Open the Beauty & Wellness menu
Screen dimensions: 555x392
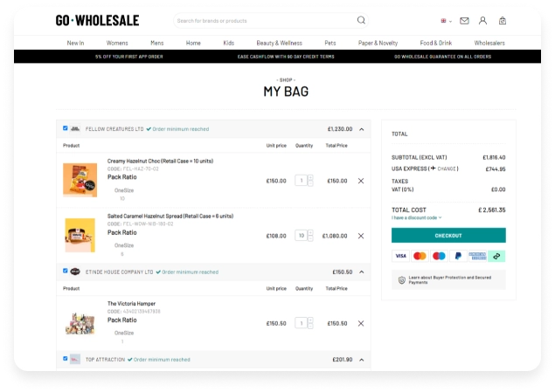(280, 43)
